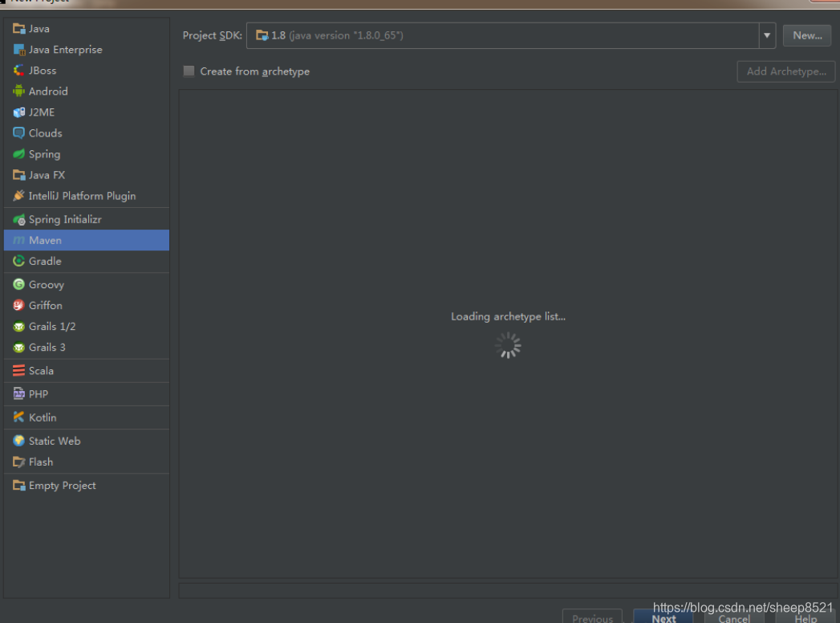Select the IntelliJ Platform Plugin label
840x623 pixels.
coord(82,196)
